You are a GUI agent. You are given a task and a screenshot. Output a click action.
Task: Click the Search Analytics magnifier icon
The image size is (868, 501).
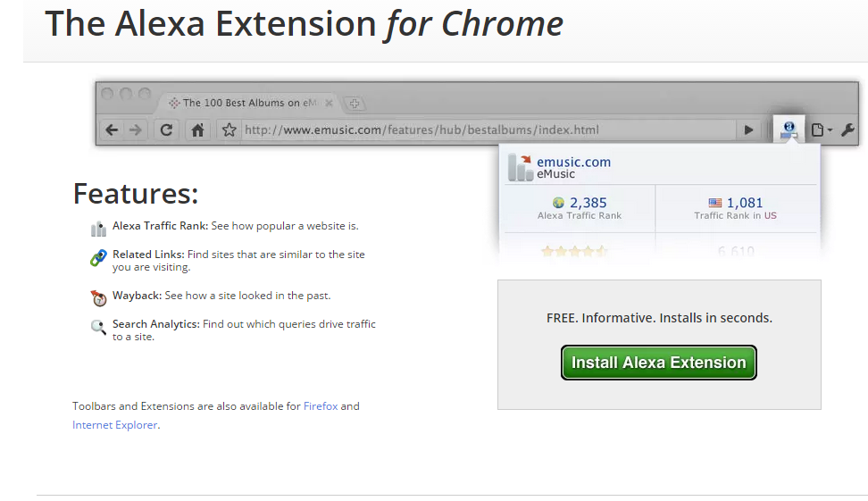point(98,327)
